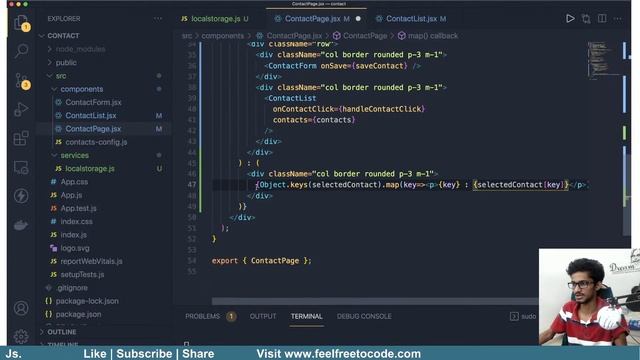
Task: Open reportWebVitals.js in the file tree
Action: pyautogui.click(x=91, y=261)
